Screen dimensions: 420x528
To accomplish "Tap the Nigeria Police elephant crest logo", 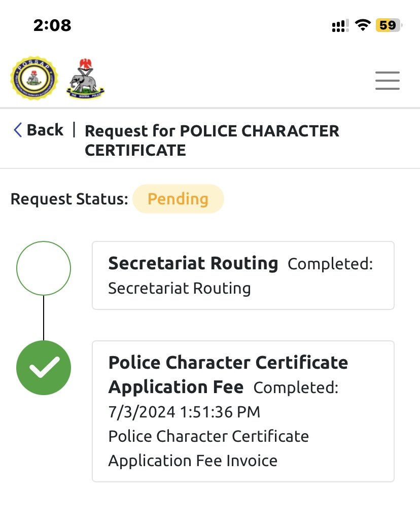I will (85, 79).
